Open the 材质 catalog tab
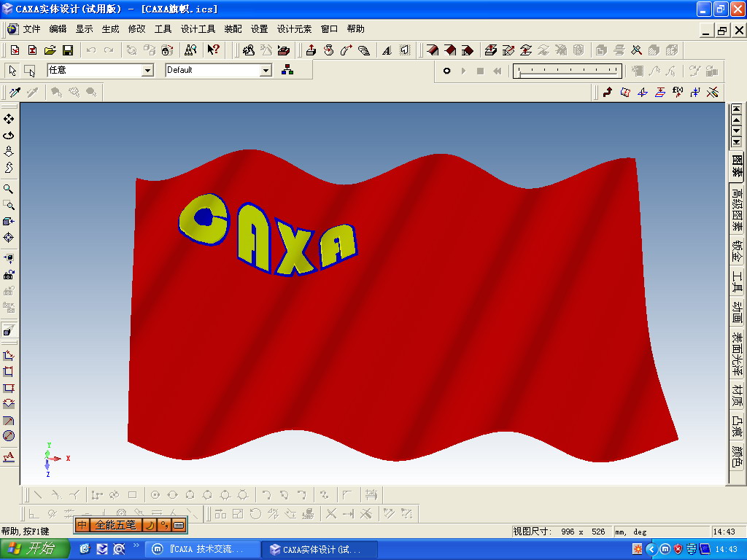Image resolution: width=747 pixels, height=560 pixels. (737, 395)
